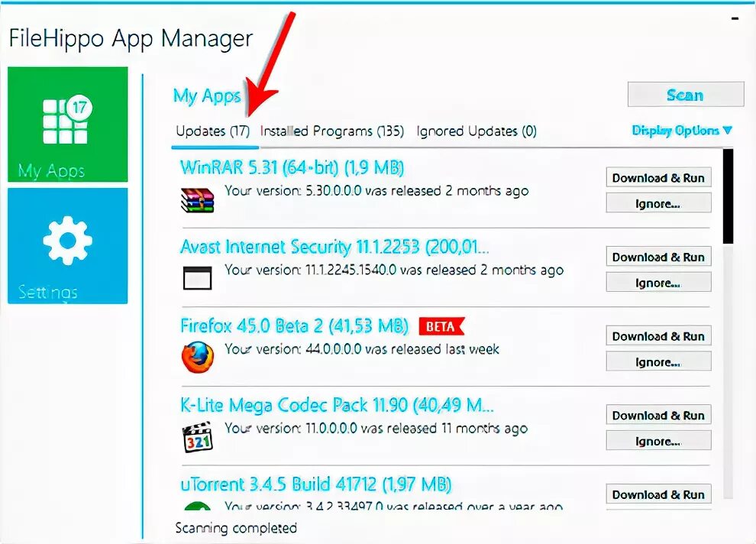Open the Avast Internet Security 11.1.2253 link
This screenshot has height=544, width=756.
pos(334,247)
